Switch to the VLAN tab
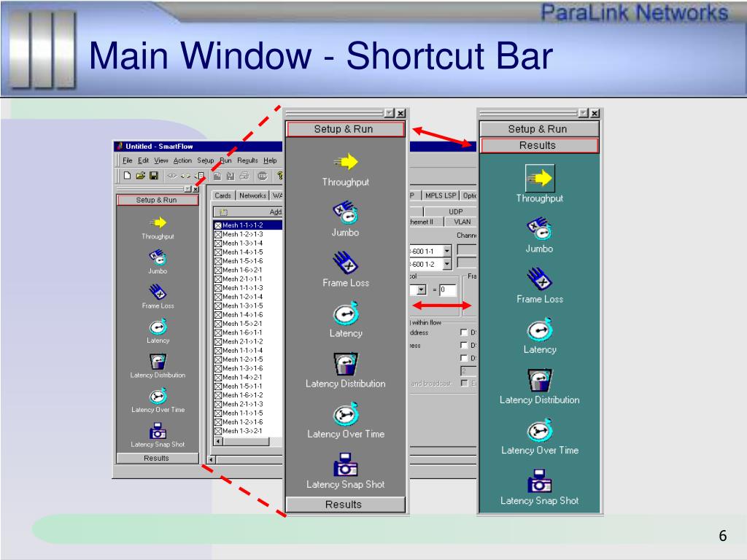This screenshot has height=560, width=747. tap(462, 222)
